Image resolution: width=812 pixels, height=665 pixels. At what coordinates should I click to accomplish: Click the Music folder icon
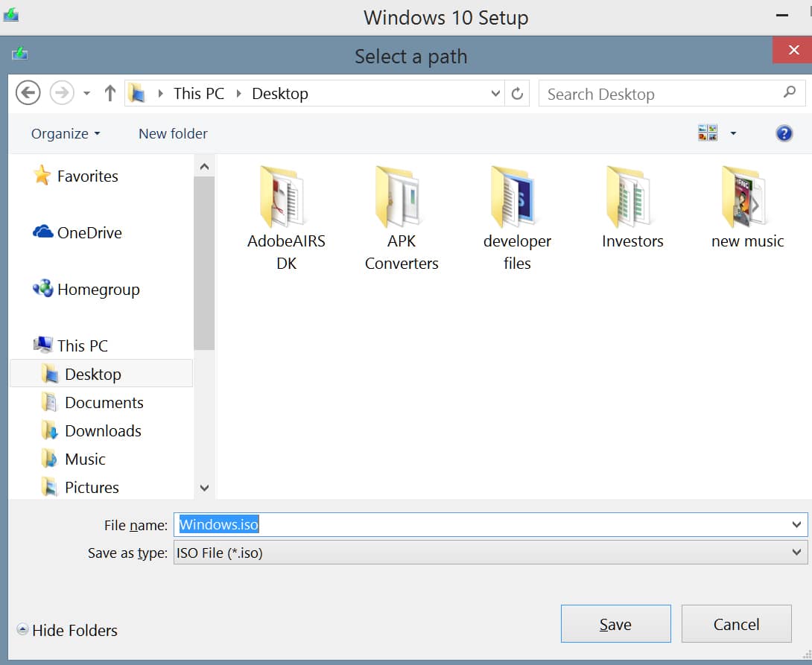tap(50, 459)
